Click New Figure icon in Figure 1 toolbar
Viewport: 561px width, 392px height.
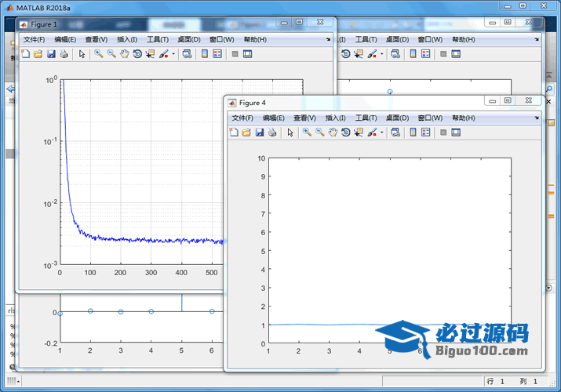point(25,54)
